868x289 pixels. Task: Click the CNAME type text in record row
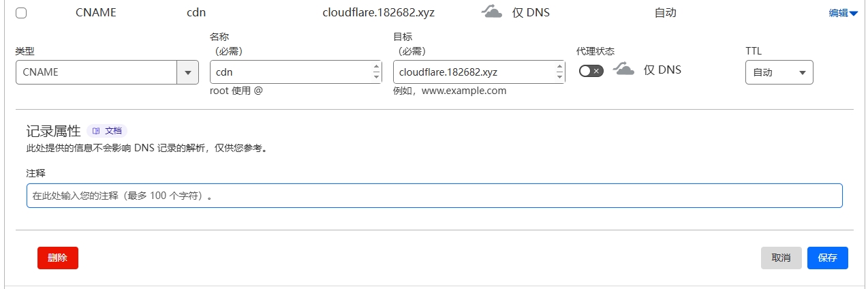(x=96, y=13)
